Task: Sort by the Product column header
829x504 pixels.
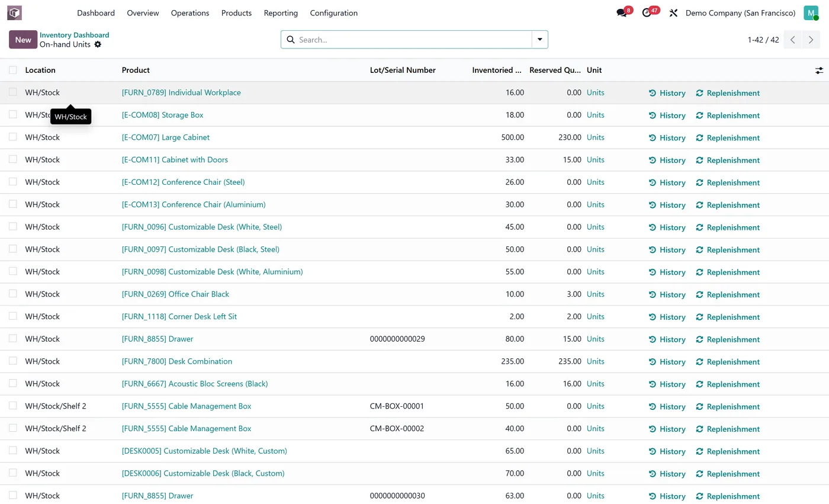Action: pyautogui.click(x=136, y=70)
